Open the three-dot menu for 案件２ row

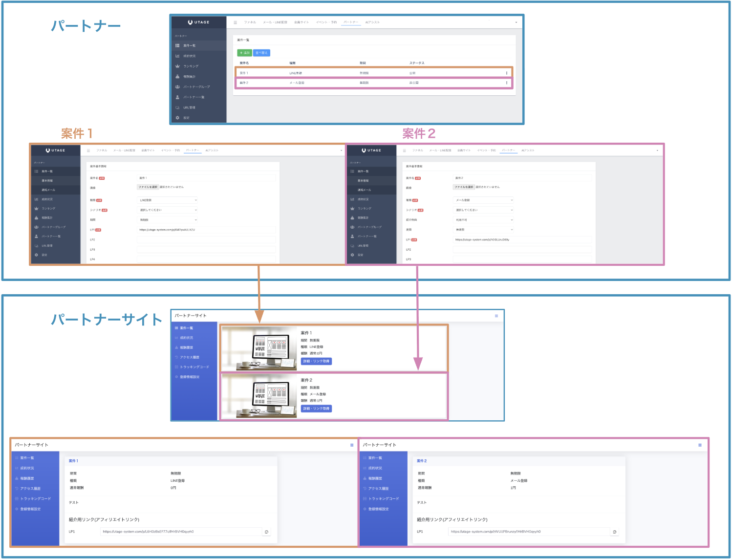point(506,83)
